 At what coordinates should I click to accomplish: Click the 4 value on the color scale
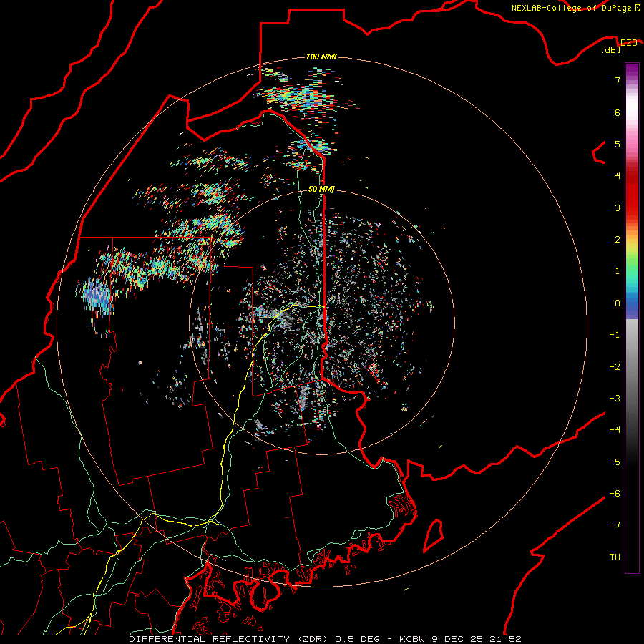618,176
